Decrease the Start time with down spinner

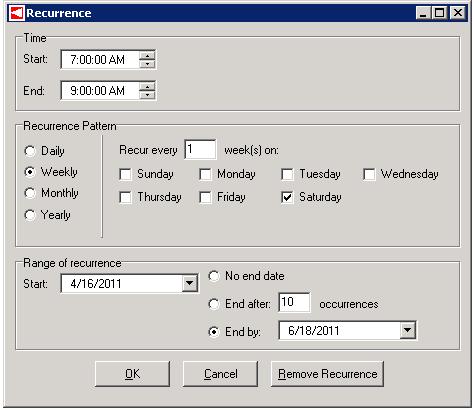coord(147,64)
